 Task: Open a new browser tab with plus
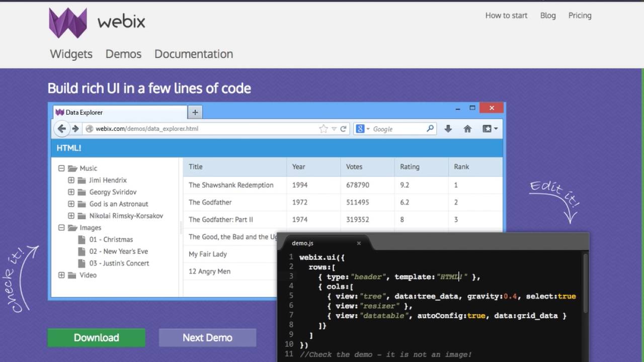click(x=195, y=112)
